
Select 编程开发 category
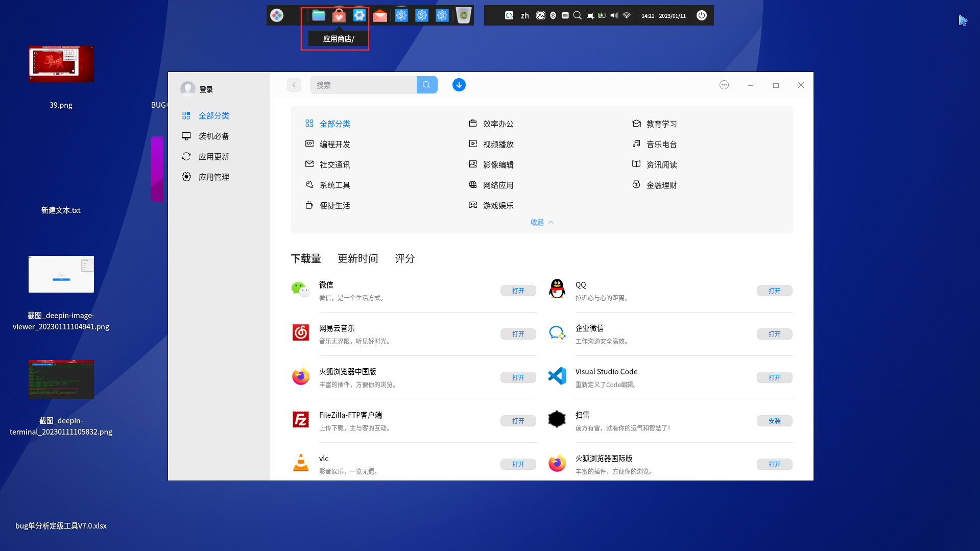click(328, 145)
